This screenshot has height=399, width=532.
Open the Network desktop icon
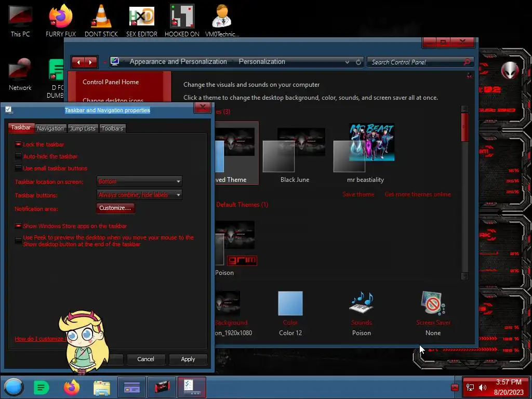[20, 75]
